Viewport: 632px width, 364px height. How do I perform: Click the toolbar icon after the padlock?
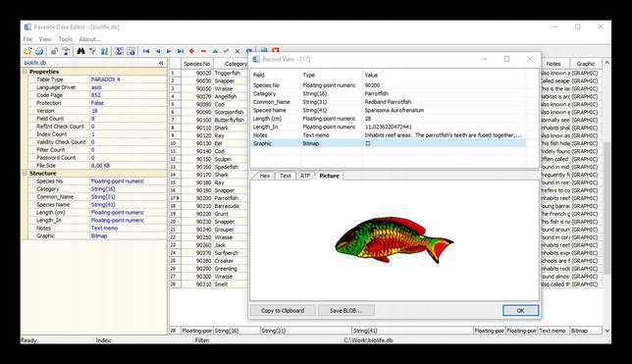[x=66, y=51]
